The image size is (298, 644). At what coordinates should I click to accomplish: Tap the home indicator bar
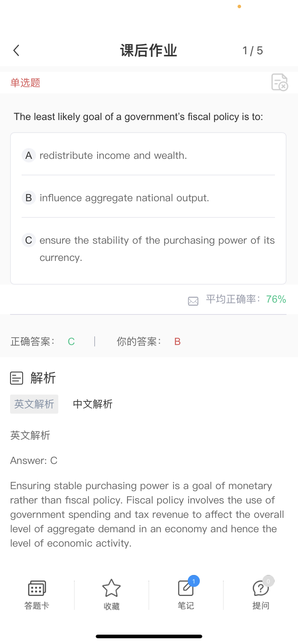149,636
